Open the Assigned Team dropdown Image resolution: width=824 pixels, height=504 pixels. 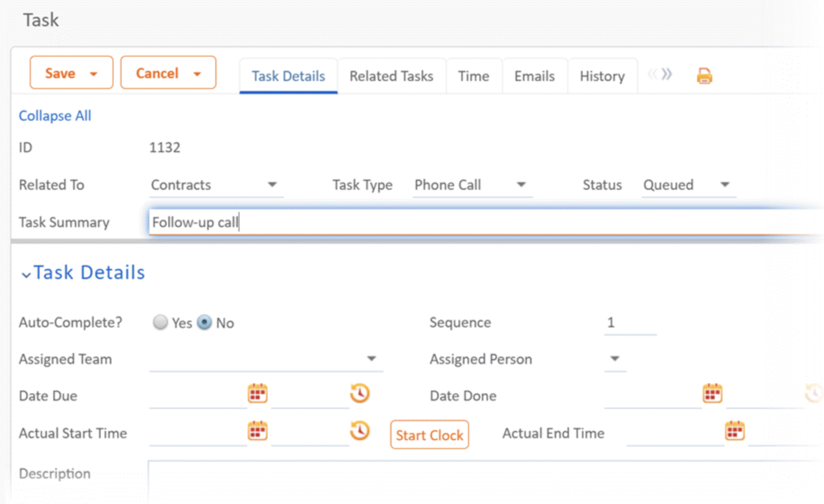click(x=371, y=359)
